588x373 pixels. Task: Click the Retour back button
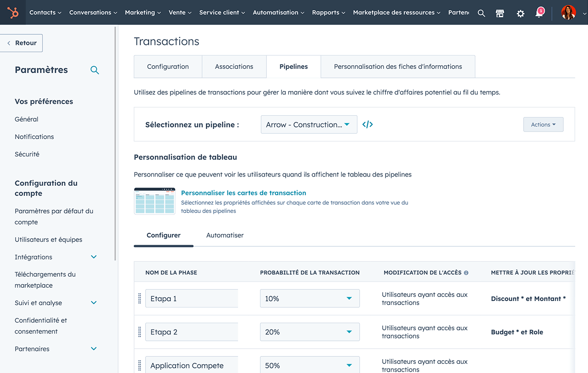coord(22,43)
